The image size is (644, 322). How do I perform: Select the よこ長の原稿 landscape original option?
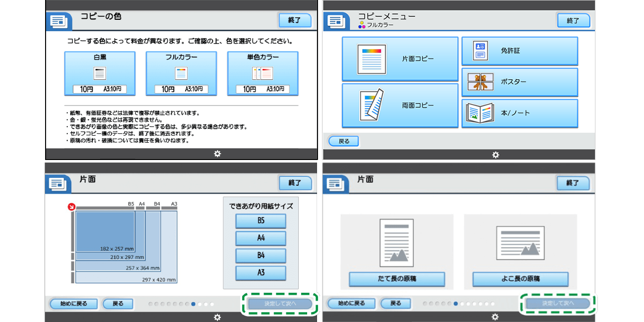[520, 279]
